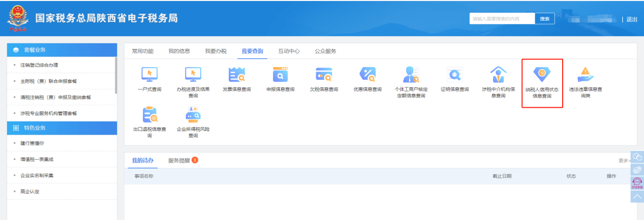This screenshot has width=644, height=220.
Task: Click 操作 column header
Action: 611,176
